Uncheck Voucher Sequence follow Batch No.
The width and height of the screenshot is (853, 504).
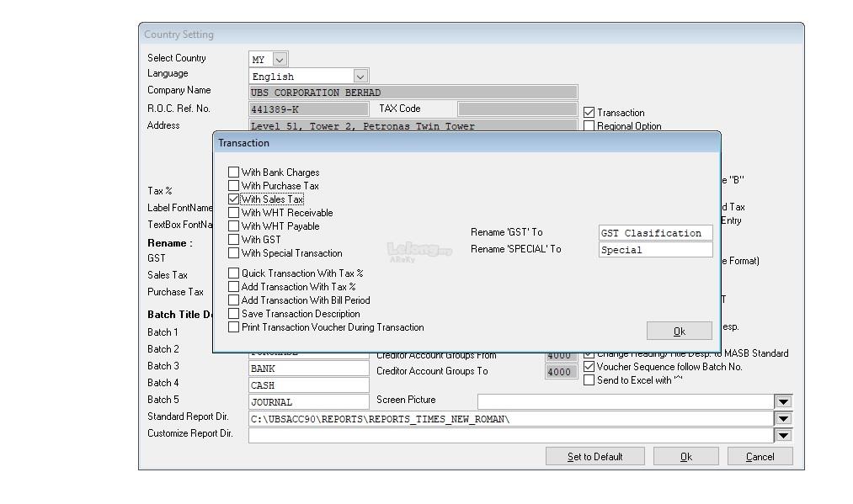[589, 367]
